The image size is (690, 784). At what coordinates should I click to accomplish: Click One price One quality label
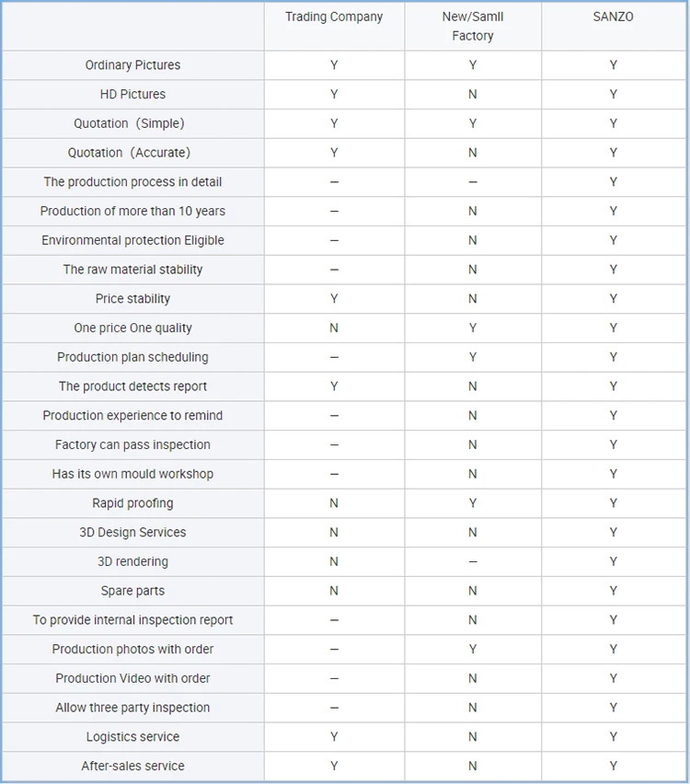[x=132, y=328]
